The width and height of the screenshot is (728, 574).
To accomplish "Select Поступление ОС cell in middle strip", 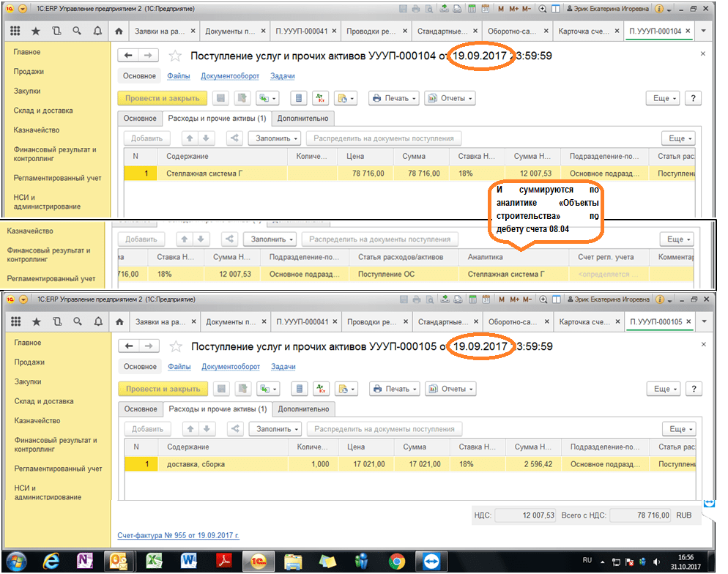I will [x=404, y=274].
